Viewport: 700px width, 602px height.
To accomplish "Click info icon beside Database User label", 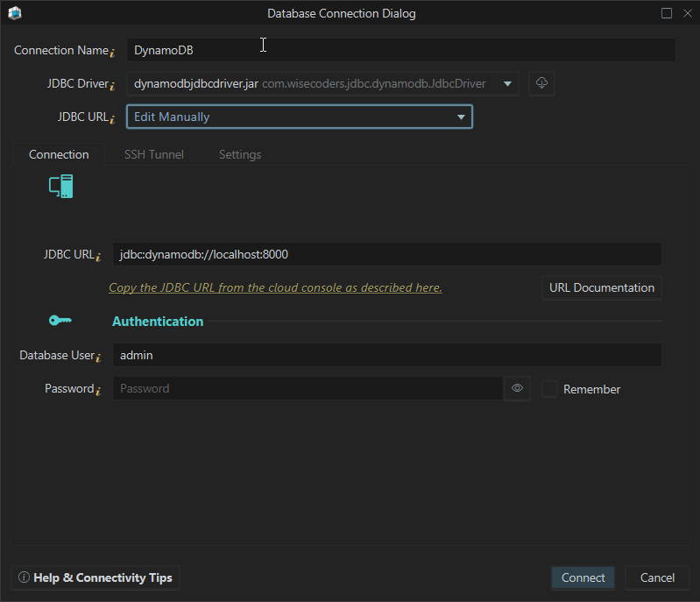I will [x=98, y=358].
